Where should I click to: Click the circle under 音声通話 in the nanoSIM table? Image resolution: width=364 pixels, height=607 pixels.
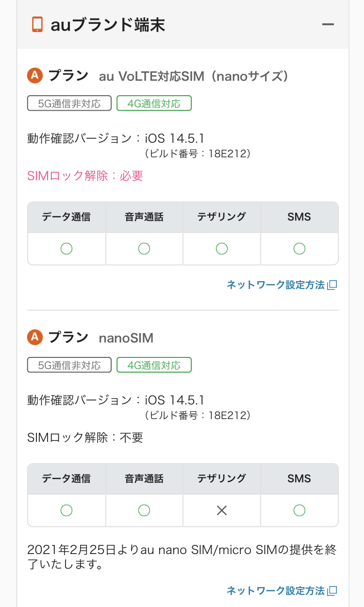tap(144, 510)
